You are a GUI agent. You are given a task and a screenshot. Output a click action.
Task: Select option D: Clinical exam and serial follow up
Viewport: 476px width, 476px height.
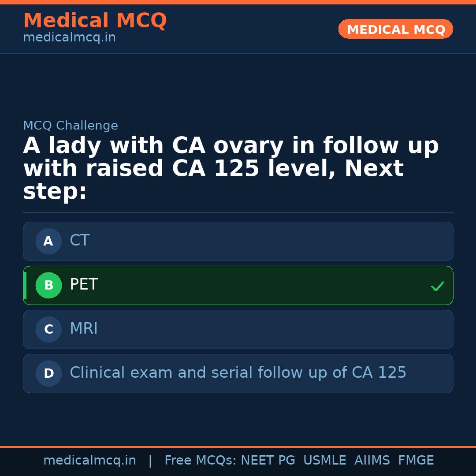pos(238,373)
